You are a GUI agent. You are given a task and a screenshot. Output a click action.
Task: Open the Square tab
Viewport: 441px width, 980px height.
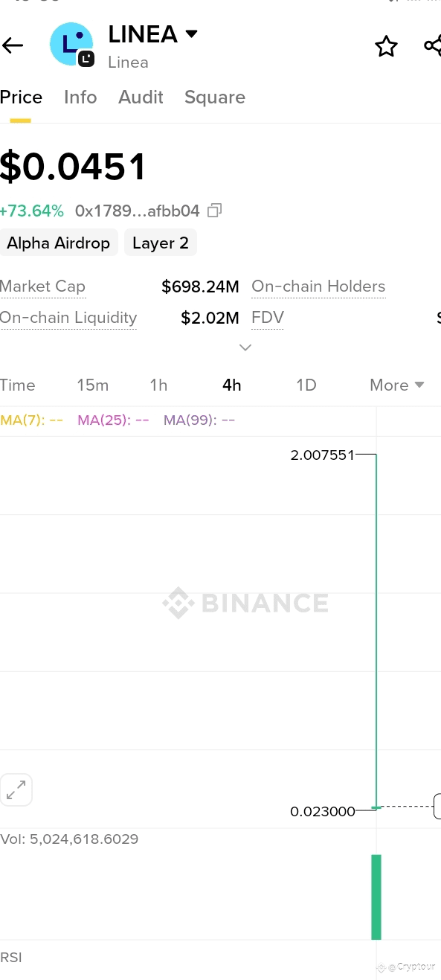(x=215, y=97)
